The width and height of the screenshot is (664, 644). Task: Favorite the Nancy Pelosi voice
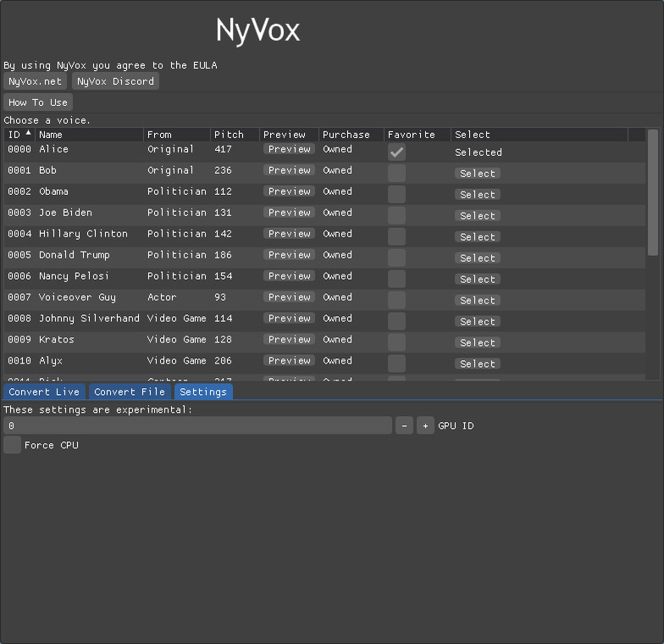pyautogui.click(x=396, y=280)
